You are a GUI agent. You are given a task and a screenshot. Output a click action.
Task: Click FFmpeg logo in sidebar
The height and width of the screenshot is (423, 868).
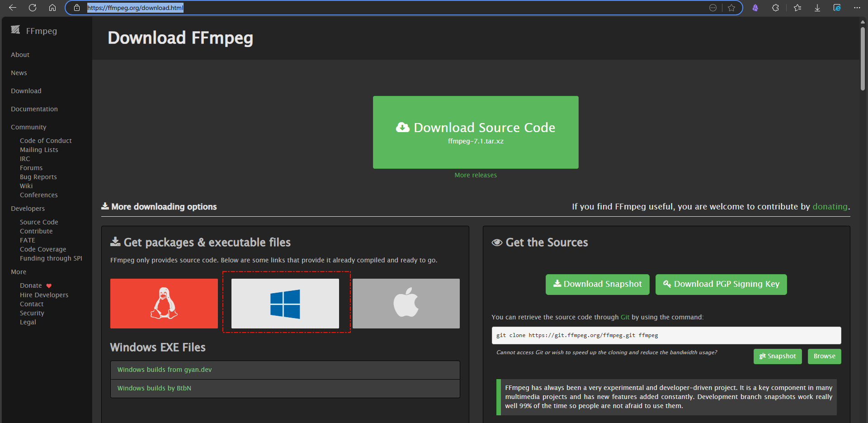(x=34, y=30)
